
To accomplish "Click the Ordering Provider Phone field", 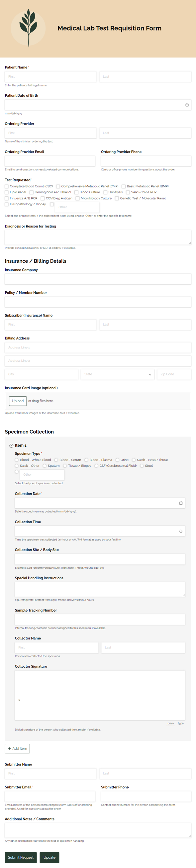I will pyautogui.click(x=146, y=161).
